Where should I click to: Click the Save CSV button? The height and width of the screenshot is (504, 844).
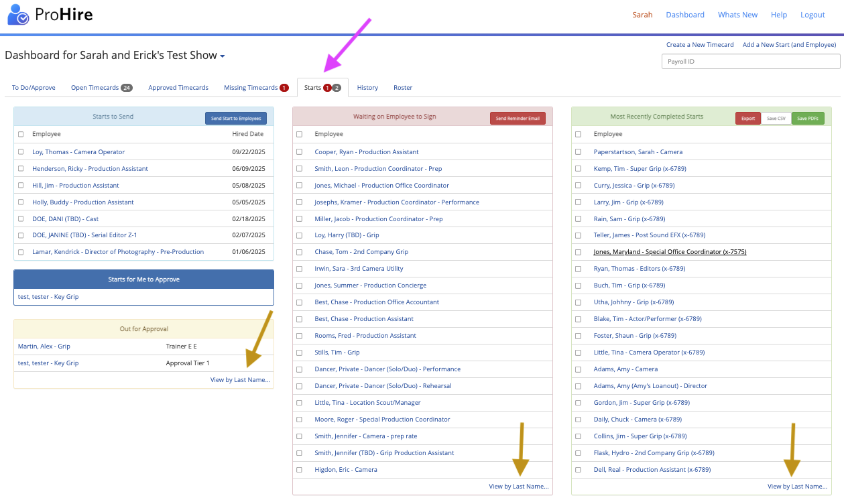(x=776, y=119)
